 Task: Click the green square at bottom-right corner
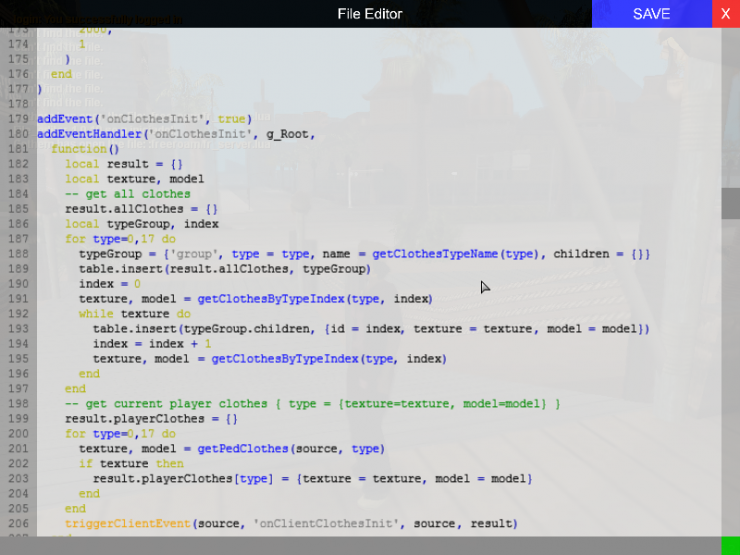point(731,546)
